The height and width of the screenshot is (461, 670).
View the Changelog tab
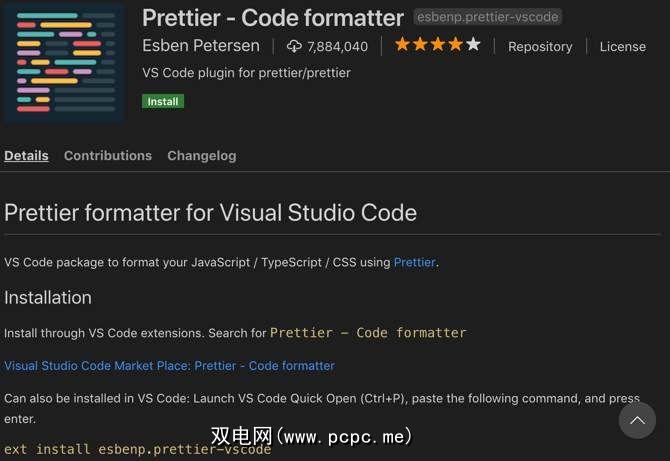pyautogui.click(x=202, y=156)
